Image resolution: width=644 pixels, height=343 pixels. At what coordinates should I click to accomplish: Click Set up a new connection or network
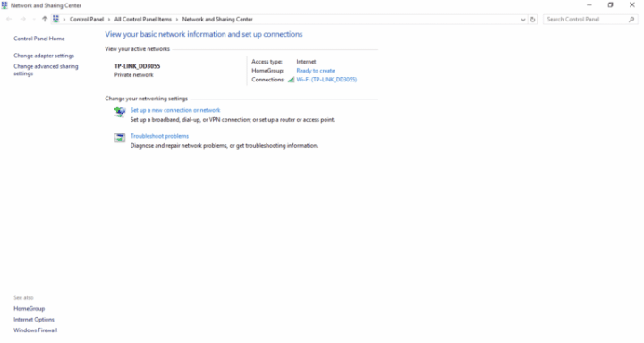(x=175, y=110)
